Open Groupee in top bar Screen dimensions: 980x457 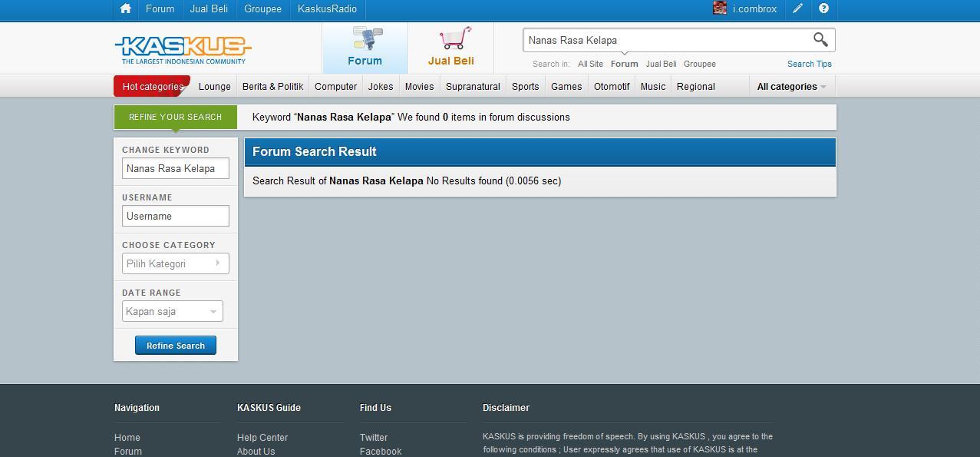coord(262,9)
